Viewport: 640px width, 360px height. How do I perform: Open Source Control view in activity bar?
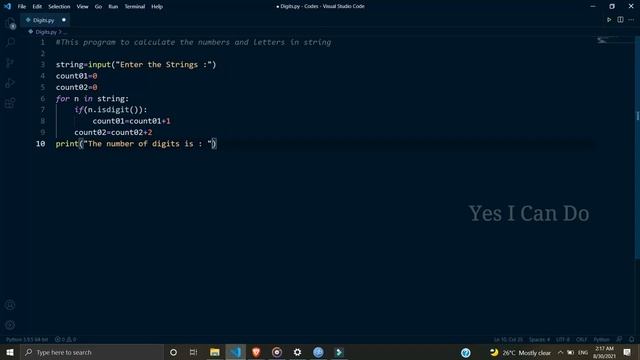tap(10, 62)
